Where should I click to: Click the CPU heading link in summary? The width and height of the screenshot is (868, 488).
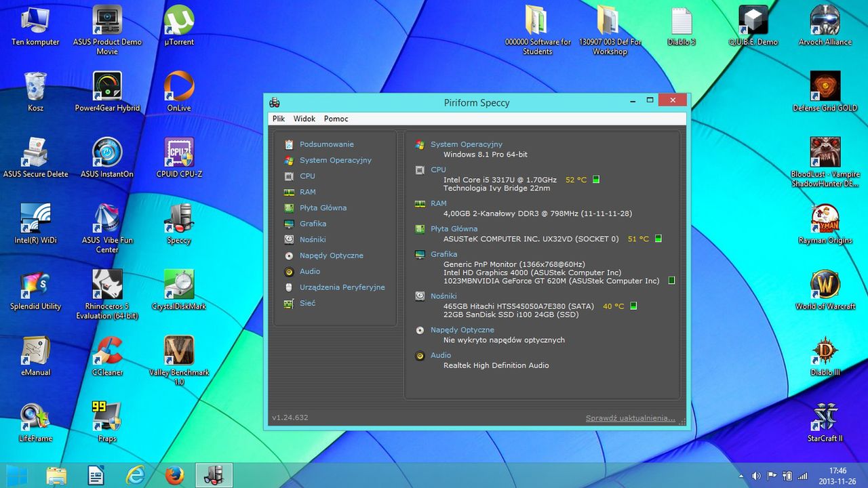pyautogui.click(x=438, y=169)
